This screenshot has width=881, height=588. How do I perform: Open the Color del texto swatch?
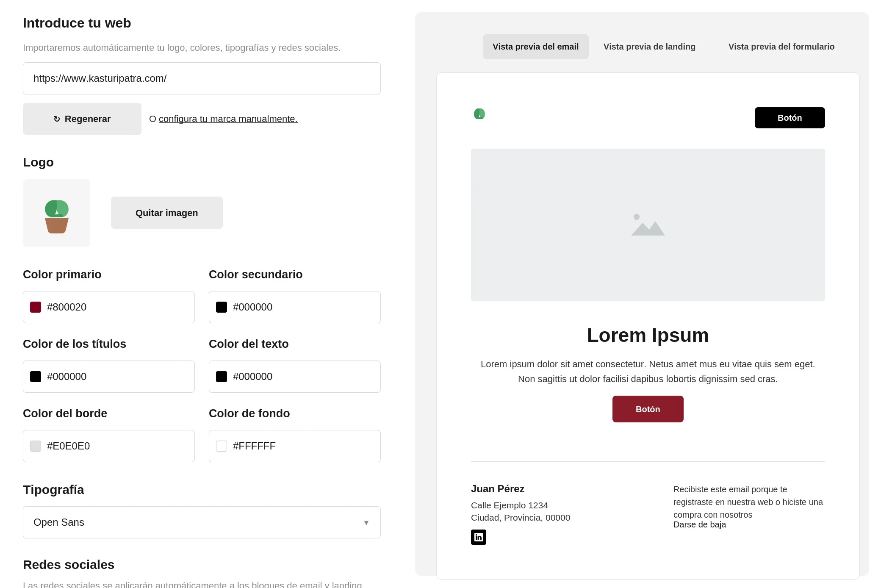tap(222, 377)
